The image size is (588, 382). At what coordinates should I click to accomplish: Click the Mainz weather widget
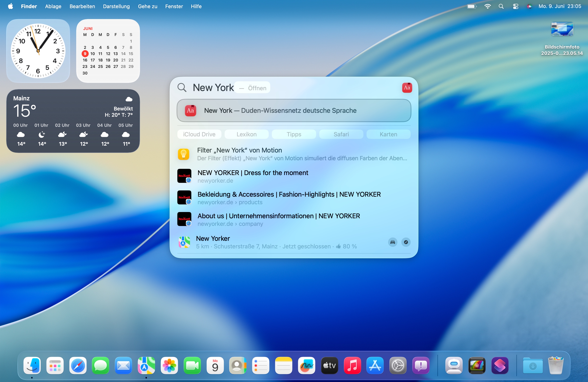coord(73,121)
